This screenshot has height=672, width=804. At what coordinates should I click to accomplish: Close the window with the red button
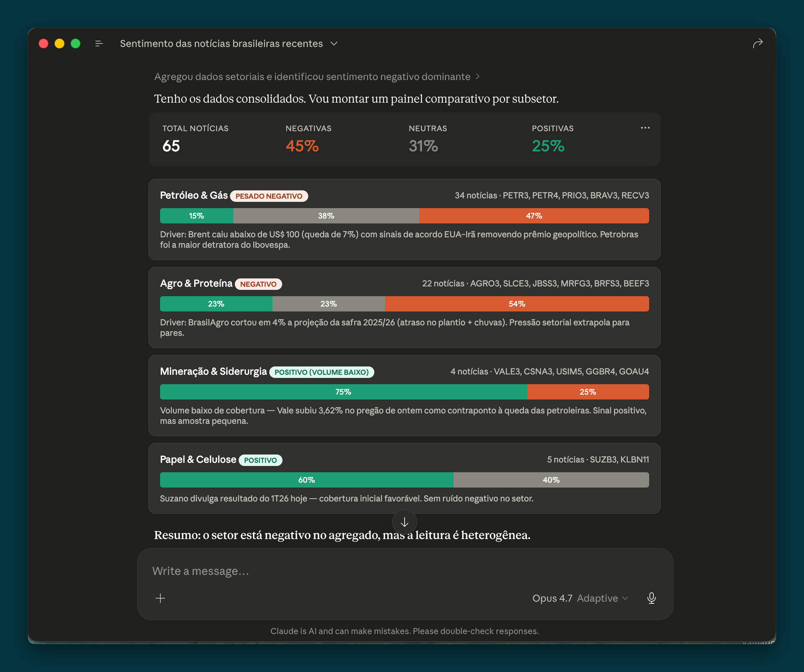point(43,44)
